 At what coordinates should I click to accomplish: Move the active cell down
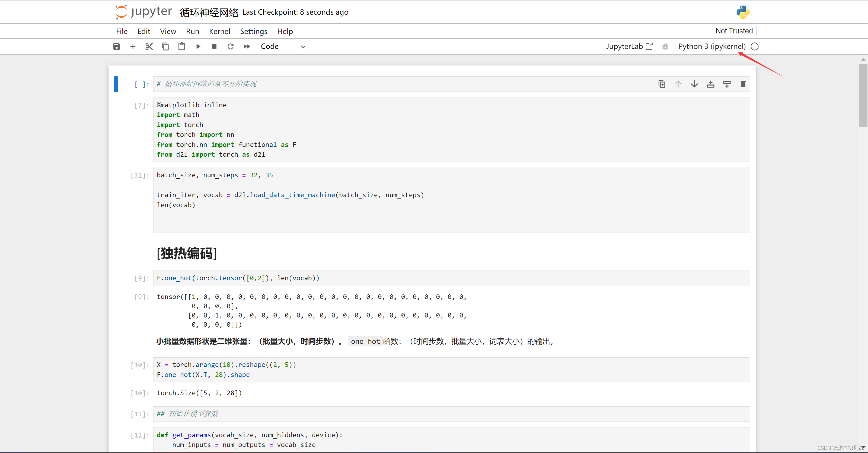pos(694,84)
